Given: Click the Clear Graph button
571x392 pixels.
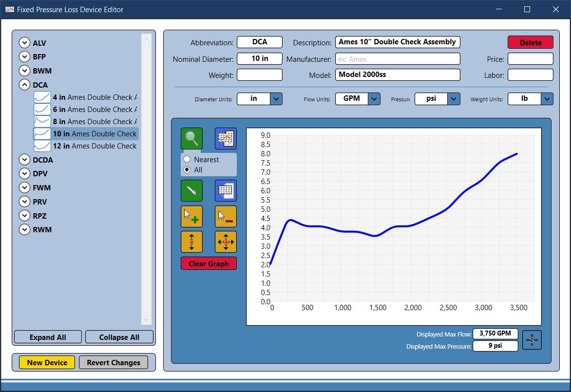Looking at the screenshot, I should [209, 263].
